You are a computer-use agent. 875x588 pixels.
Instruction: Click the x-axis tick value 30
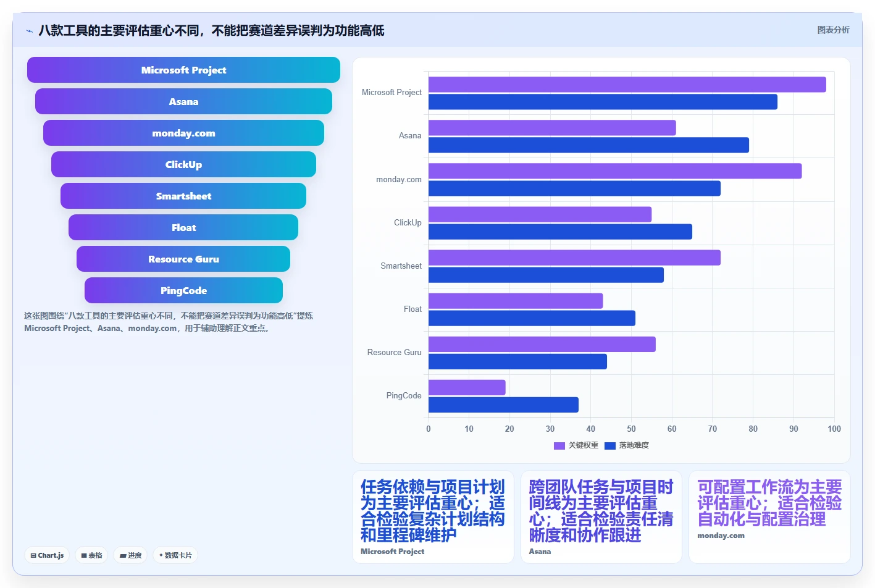[550, 429]
